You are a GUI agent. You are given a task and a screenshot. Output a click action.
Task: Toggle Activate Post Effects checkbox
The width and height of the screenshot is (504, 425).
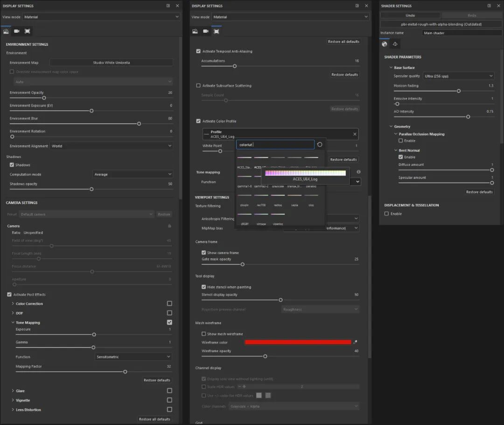pyautogui.click(x=9, y=294)
